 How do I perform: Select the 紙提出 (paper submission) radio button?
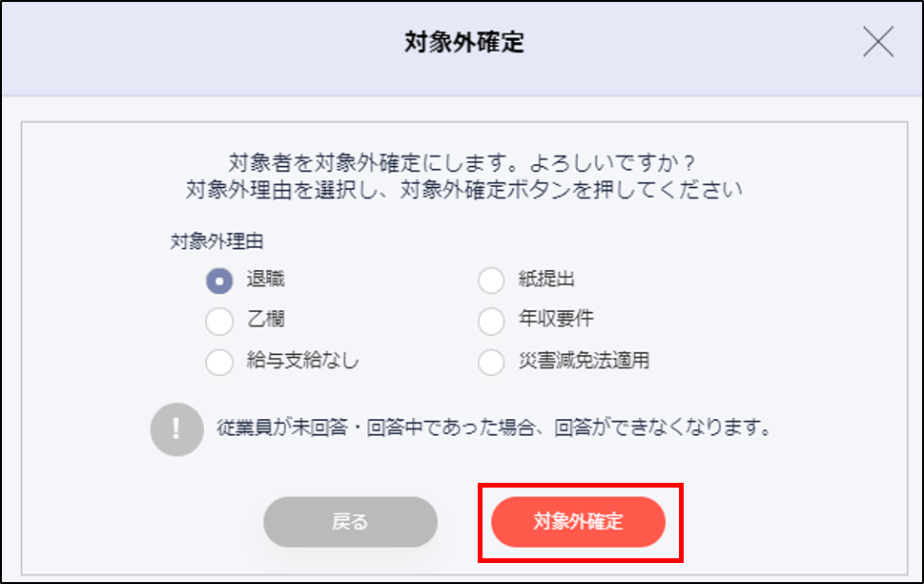pos(491,281)
